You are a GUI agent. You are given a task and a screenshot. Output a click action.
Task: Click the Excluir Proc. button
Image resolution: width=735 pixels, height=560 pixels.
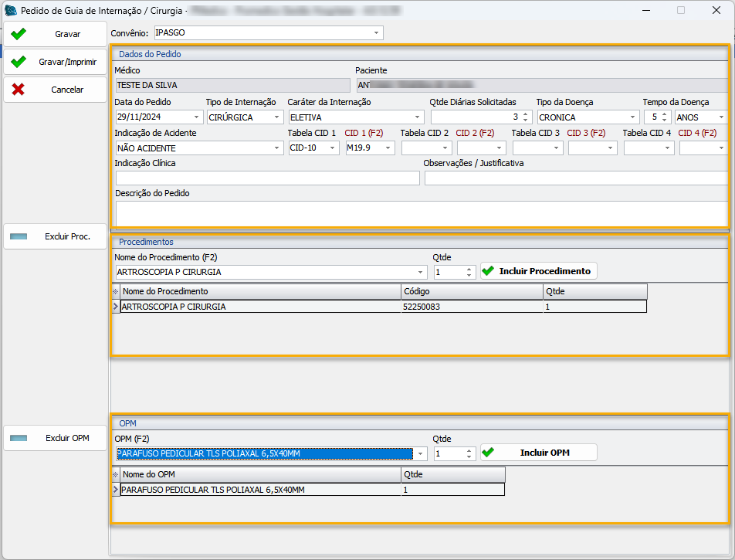[x=54, y=236]
